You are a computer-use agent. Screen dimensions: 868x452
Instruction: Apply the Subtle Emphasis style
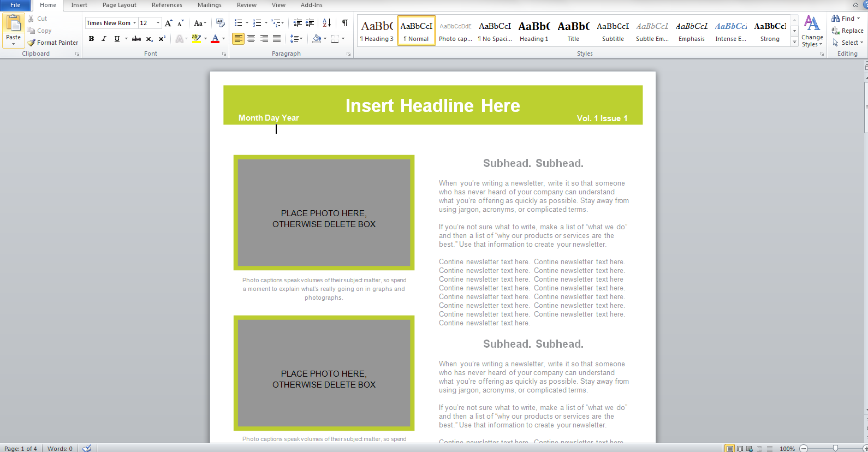[652, 31]
